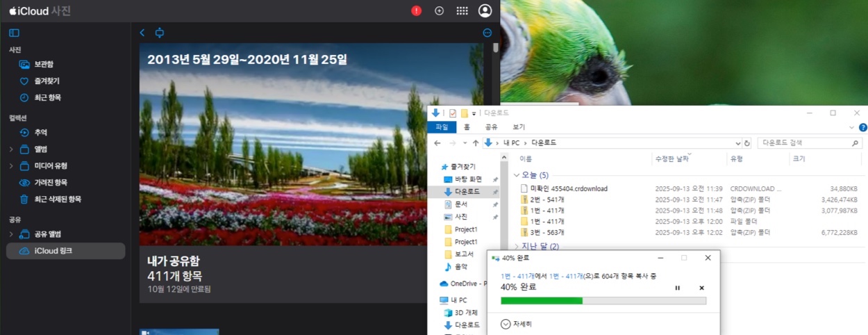This screenshot has width=868, height=335.
Task: Open the more options ellipsis icon
Action: tap(487, 33)
